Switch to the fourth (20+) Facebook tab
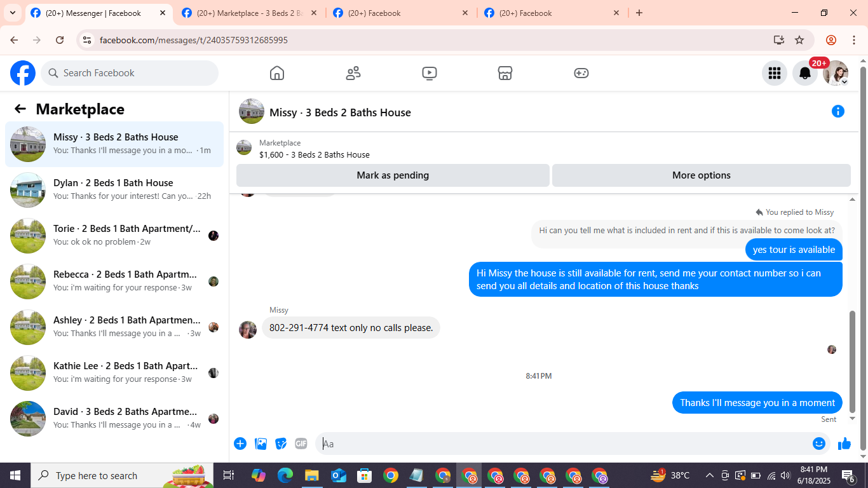This screenshot has height=488, width=868. pos(552,13)
